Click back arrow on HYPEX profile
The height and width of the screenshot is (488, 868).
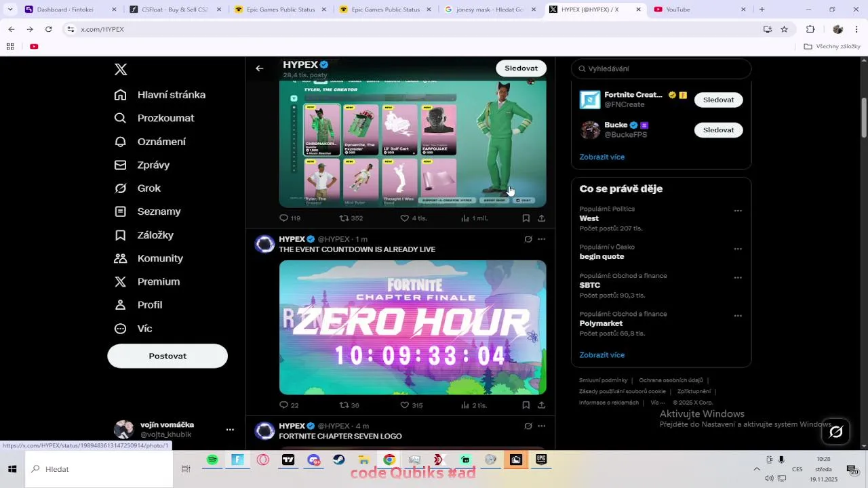click(x=259, y=68)
